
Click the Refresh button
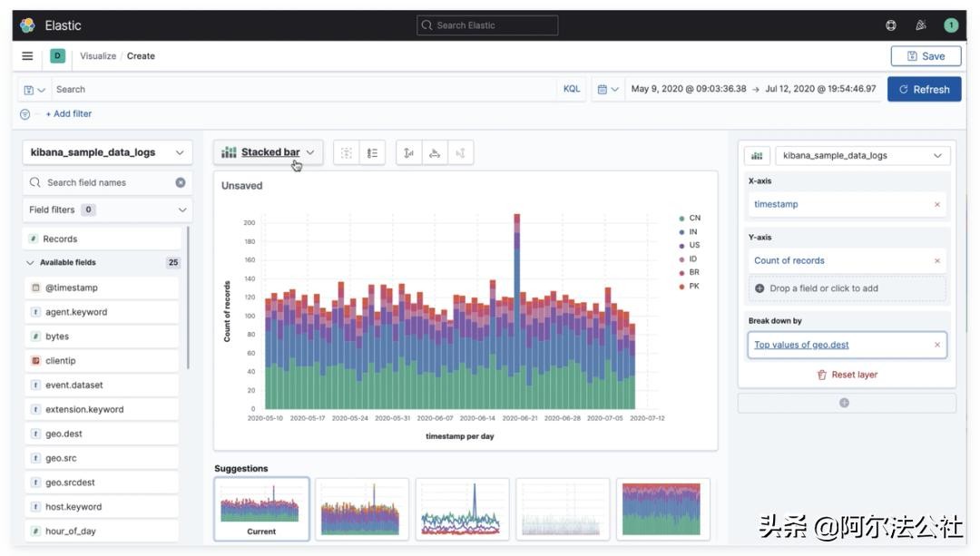(924, 89)
